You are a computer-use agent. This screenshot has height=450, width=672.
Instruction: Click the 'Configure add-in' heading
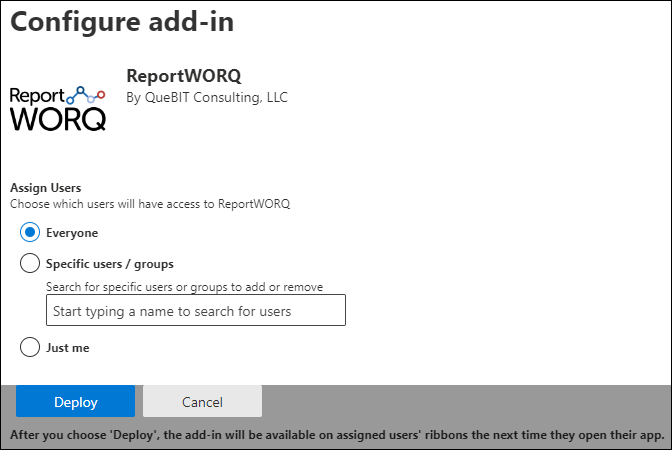coord(122,22)
